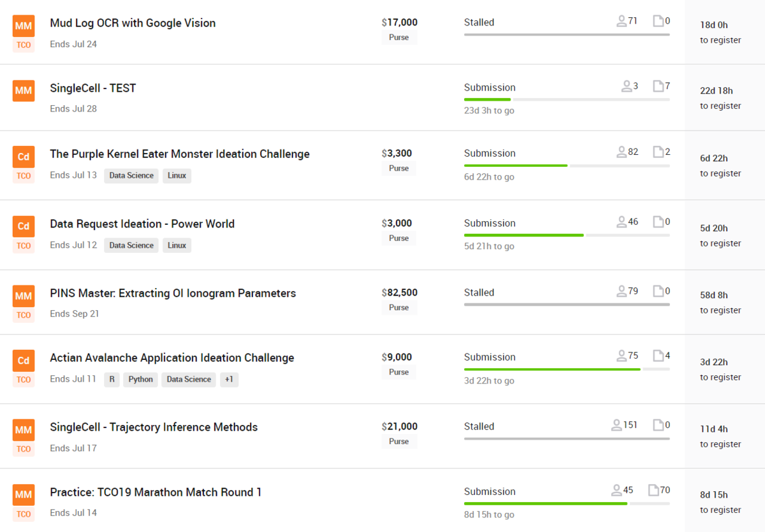Open Mud Log OCR with Google Vision challenge

point(133,23)
